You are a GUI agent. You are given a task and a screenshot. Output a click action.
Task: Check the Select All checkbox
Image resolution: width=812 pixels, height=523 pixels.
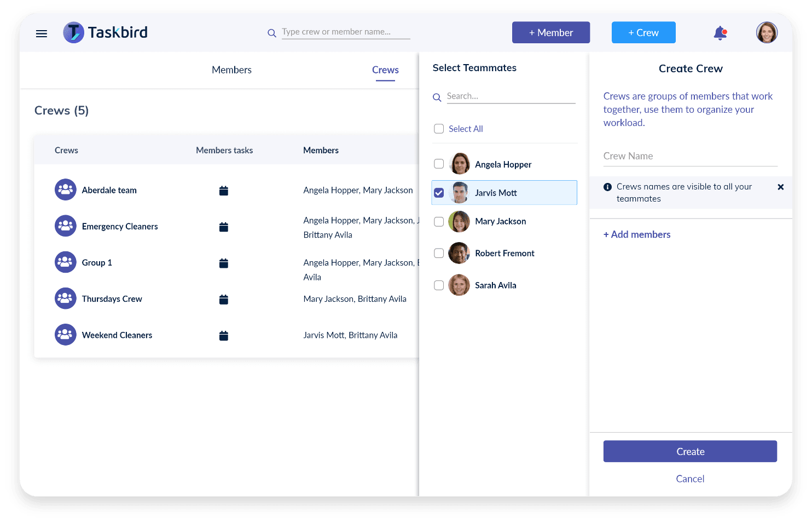click(439, 129)
